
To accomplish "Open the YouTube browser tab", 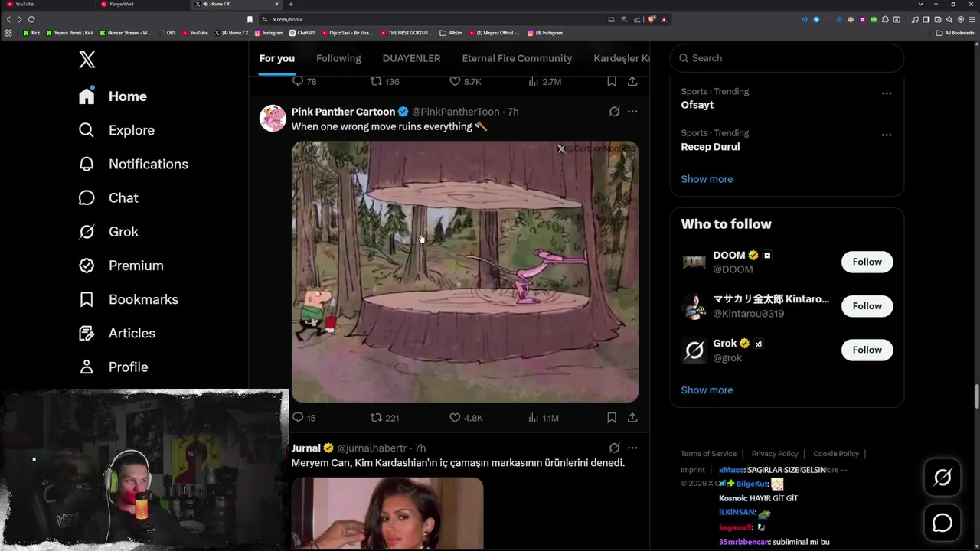I will click(x=47, y=4).
